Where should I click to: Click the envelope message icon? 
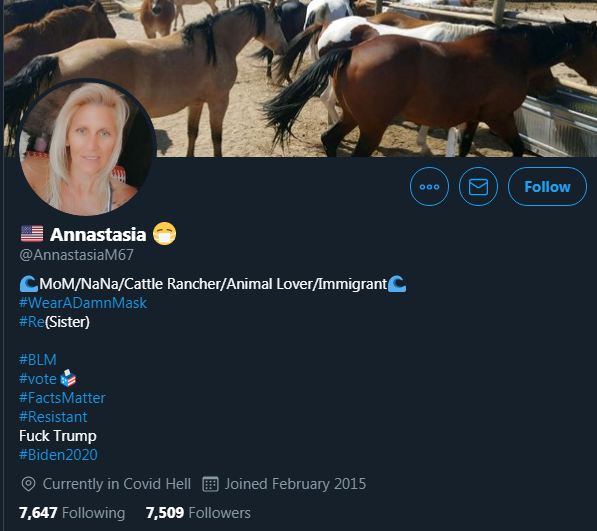[x=478, y=187]
